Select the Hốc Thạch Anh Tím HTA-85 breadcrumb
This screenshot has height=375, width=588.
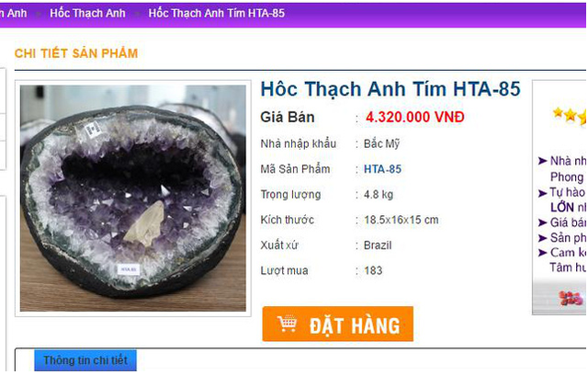click(x=217, y=13)
